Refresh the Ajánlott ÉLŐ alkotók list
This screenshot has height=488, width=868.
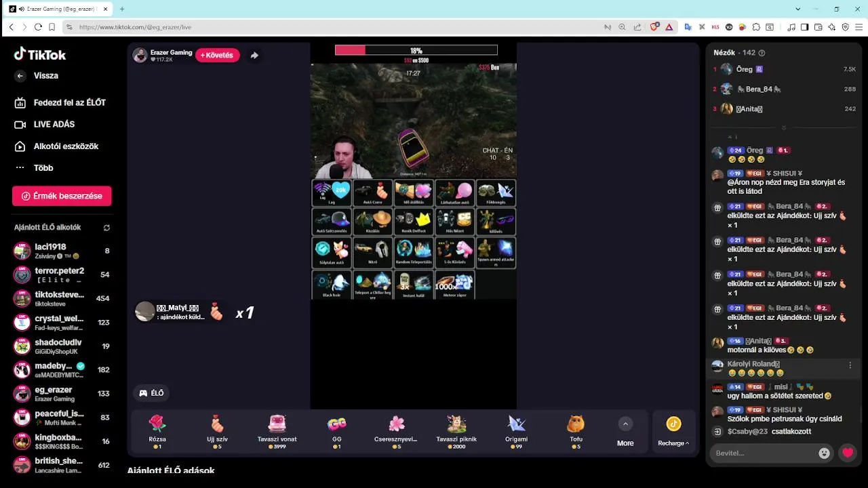coord(106,228)
